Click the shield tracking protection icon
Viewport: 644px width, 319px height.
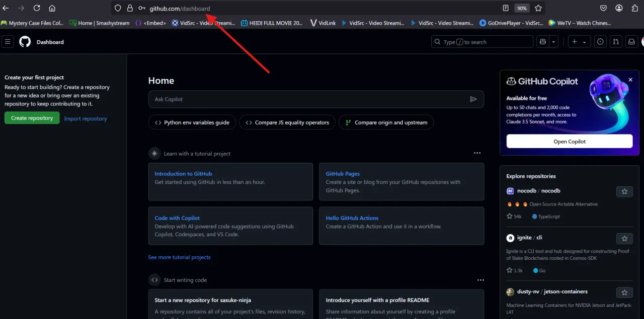tap(118, 8)
